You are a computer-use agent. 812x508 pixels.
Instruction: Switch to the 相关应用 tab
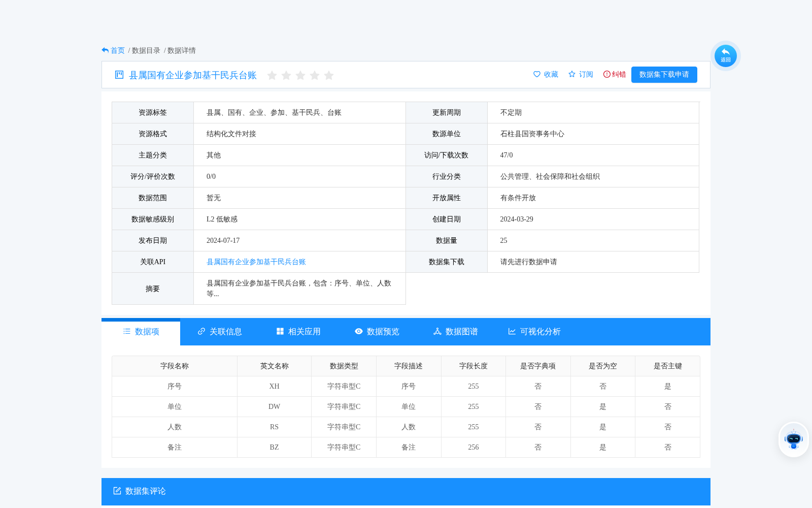coord(298,332)
